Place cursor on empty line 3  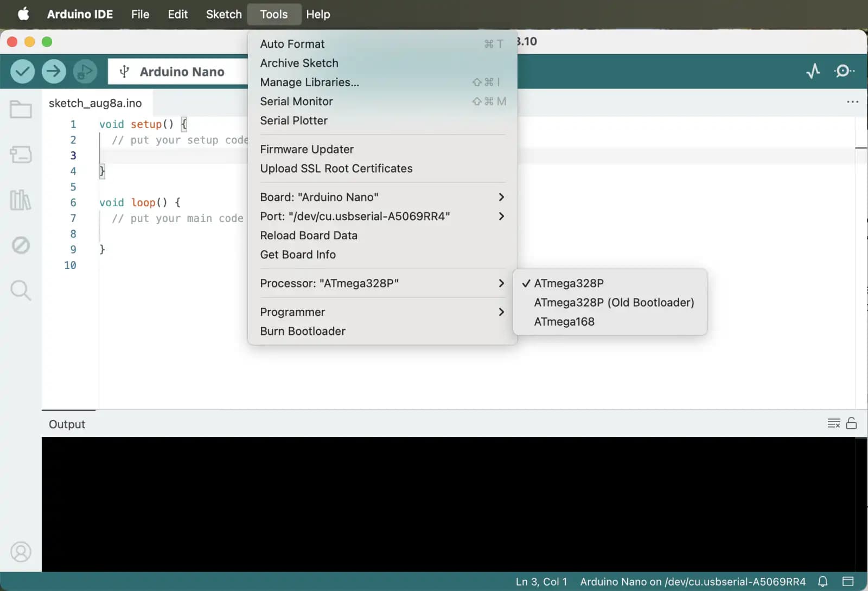click(174, 156)
